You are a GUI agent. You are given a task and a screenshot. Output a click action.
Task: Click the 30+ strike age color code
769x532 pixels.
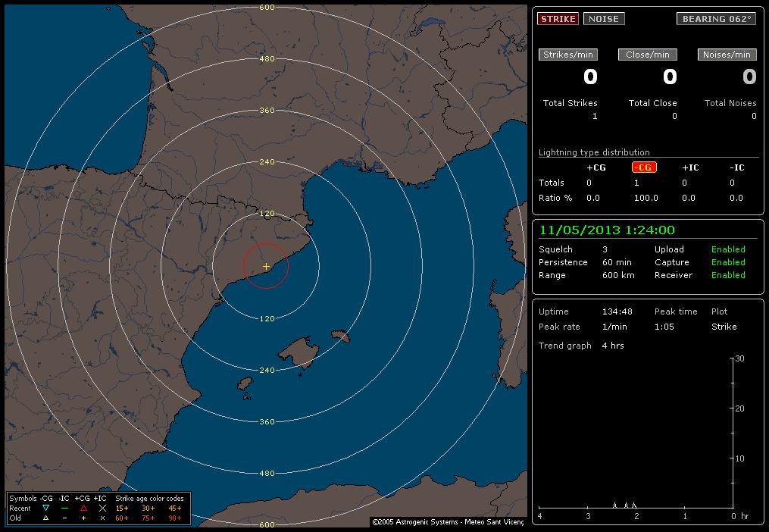pos(148,508)
